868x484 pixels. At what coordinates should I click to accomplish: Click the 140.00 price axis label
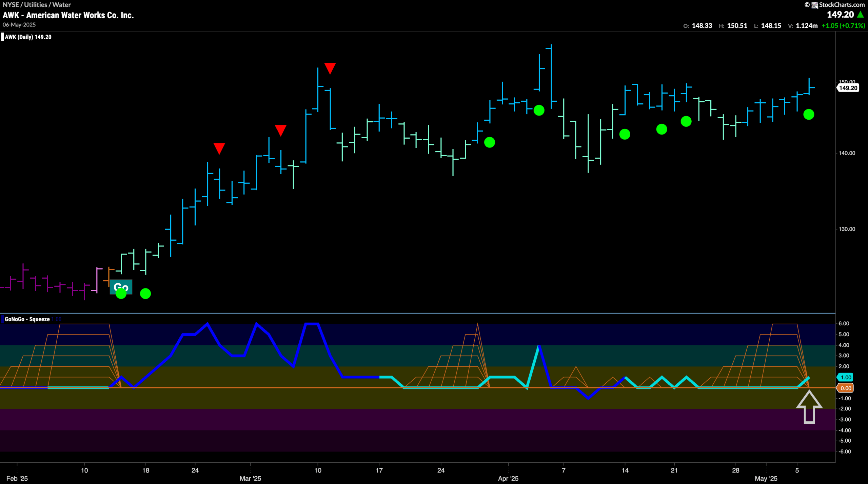[x=847, y=153]
